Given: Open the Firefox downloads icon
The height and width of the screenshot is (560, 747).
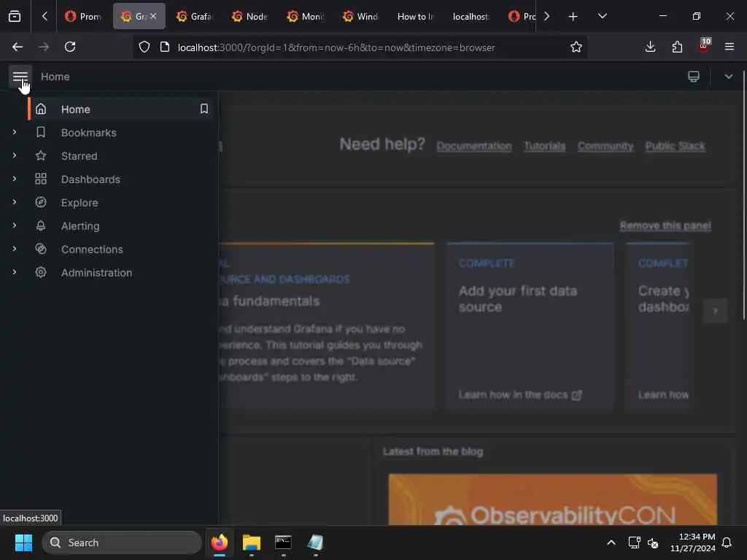Looking at the screenshot, I should [x=650, y=47].
